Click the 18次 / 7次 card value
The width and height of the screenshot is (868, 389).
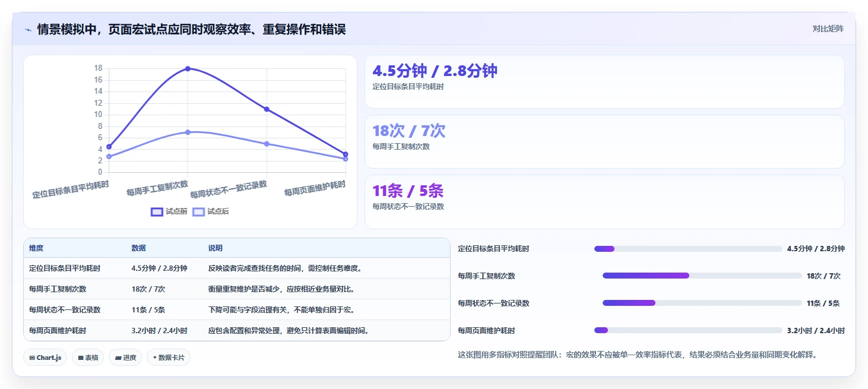(408, 131)
